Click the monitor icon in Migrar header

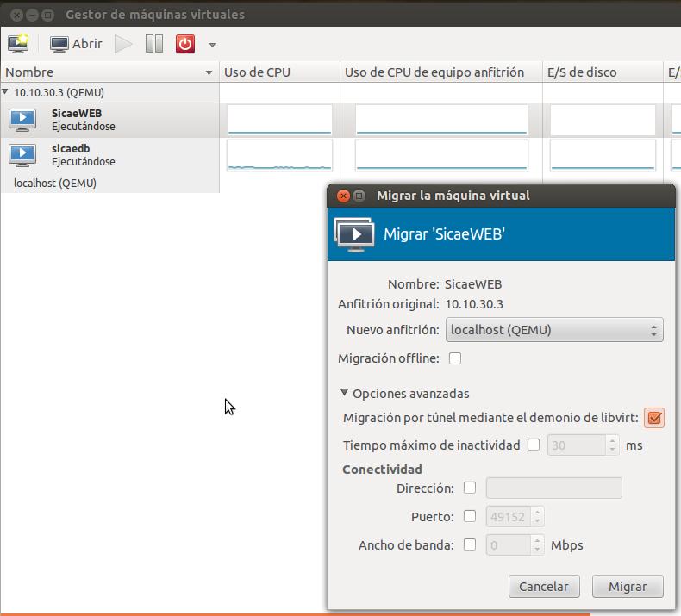coord(354,233)
